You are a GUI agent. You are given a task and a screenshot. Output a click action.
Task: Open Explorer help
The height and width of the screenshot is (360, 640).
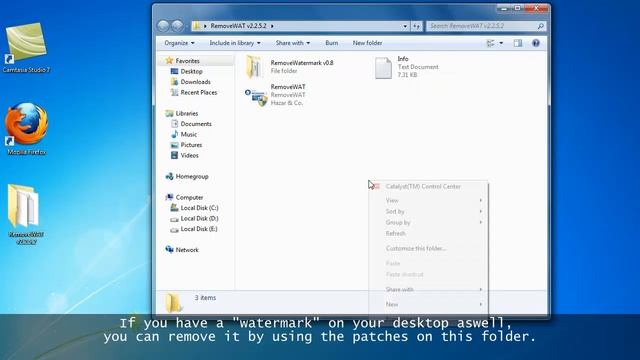pos(536,43)
